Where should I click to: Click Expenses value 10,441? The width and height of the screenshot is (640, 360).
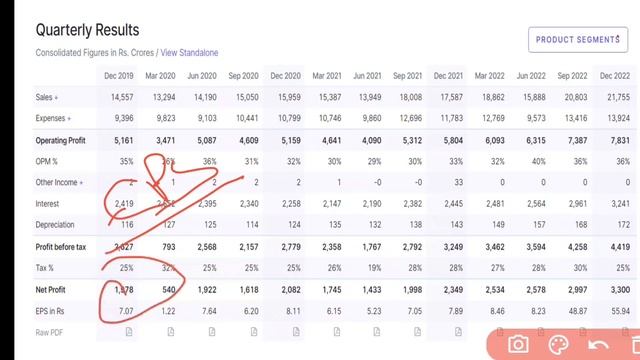click(247, 118)
